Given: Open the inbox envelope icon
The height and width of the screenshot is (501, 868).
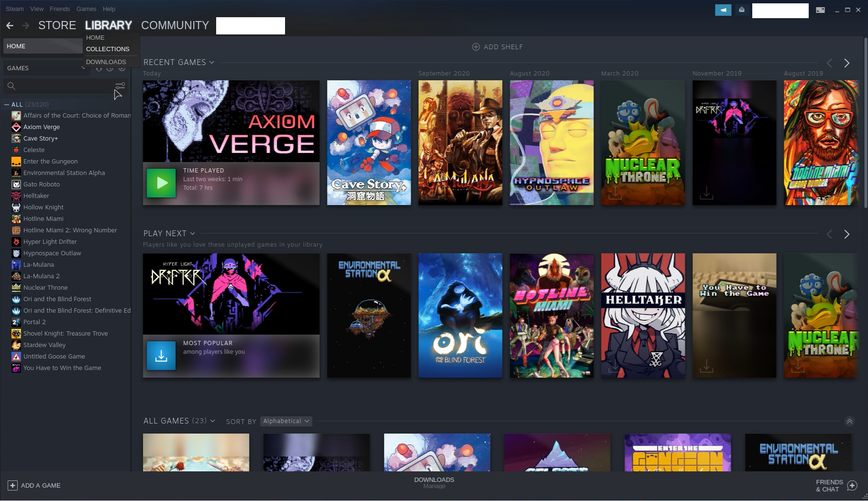Looking at the screenshot, I should (742, 10).
